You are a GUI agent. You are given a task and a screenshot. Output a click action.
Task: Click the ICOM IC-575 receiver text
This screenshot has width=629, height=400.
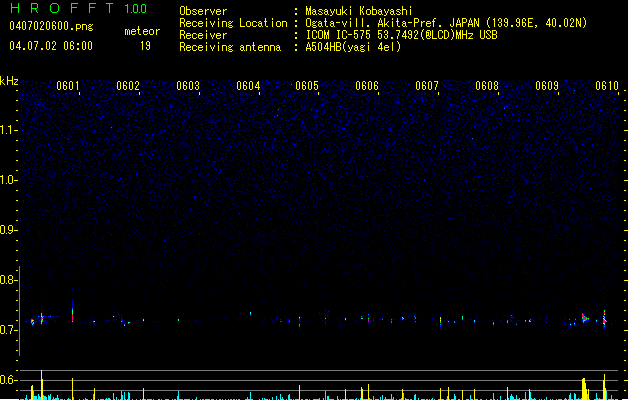(338, 35)
